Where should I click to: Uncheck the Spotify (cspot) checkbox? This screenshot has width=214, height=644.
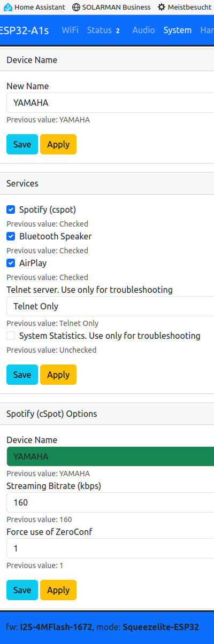click(11, 210)
